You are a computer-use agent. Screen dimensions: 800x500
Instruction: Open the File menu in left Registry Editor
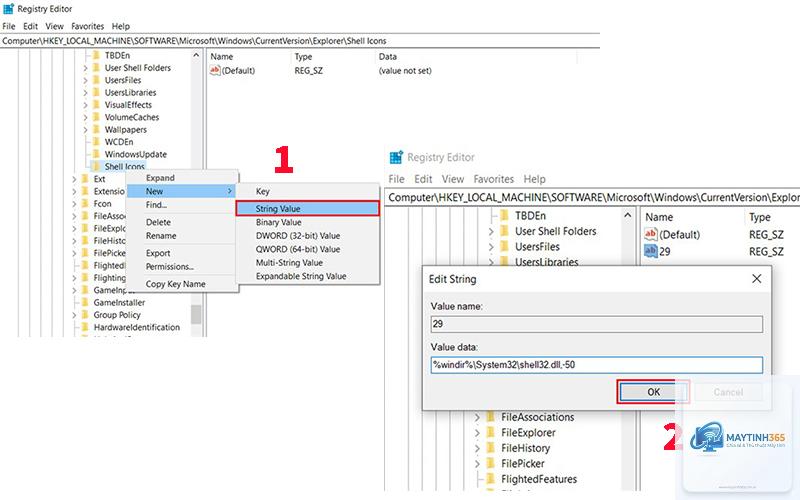coord(9,26)
